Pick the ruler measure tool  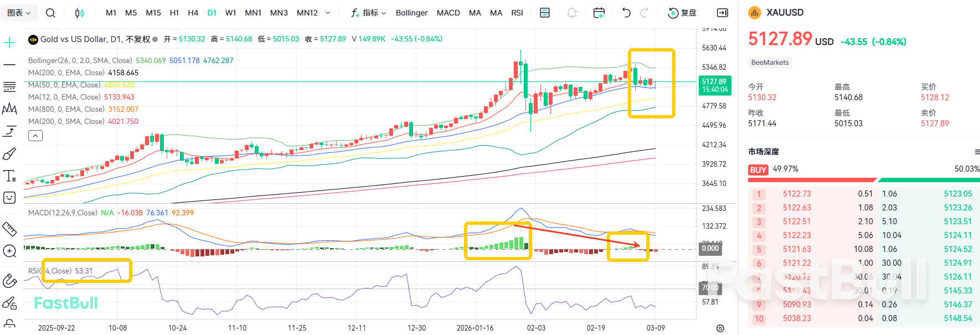click(x=9, y=229)
